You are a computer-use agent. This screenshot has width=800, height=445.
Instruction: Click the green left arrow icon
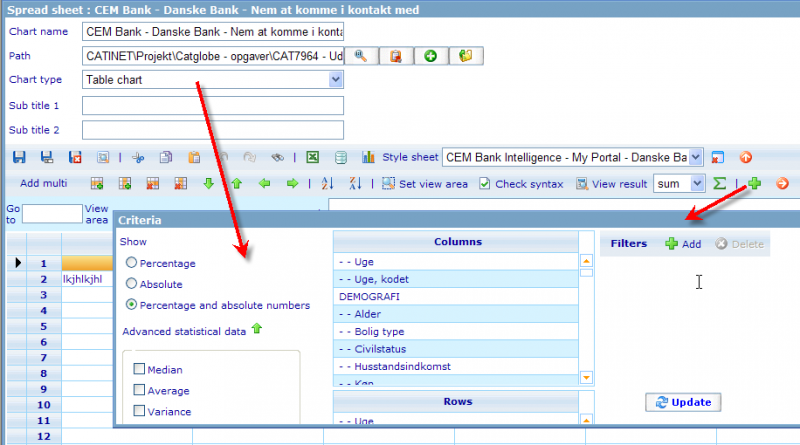[264, 183]
